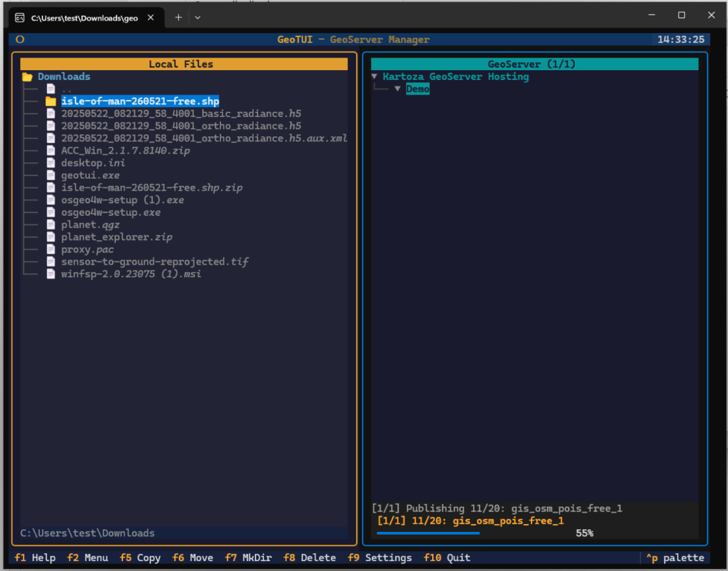728x571 pixels.
Task: Click orange '[1/1] 11/20: gis_osm_pois_free_1' line
Action: (x=471, y=521)
